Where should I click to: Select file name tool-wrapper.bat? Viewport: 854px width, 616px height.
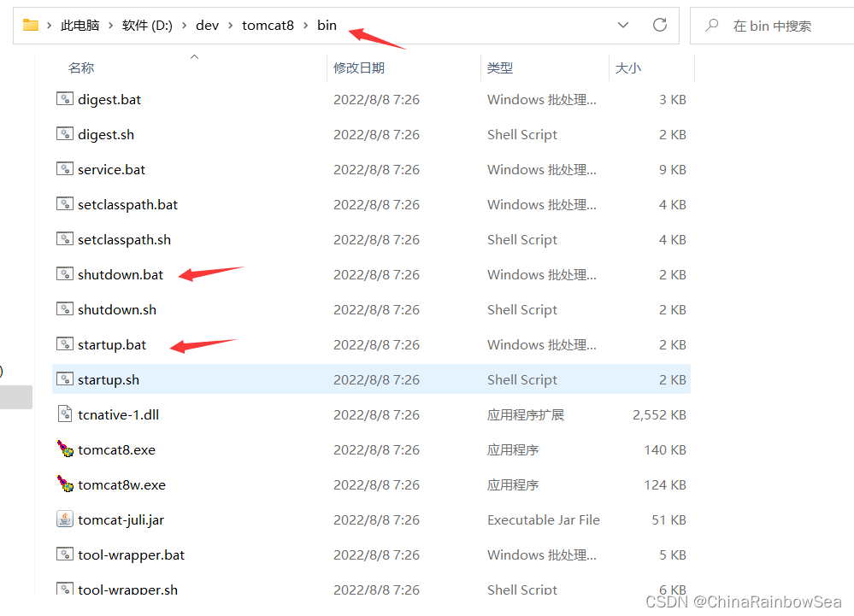coord(131,555)
